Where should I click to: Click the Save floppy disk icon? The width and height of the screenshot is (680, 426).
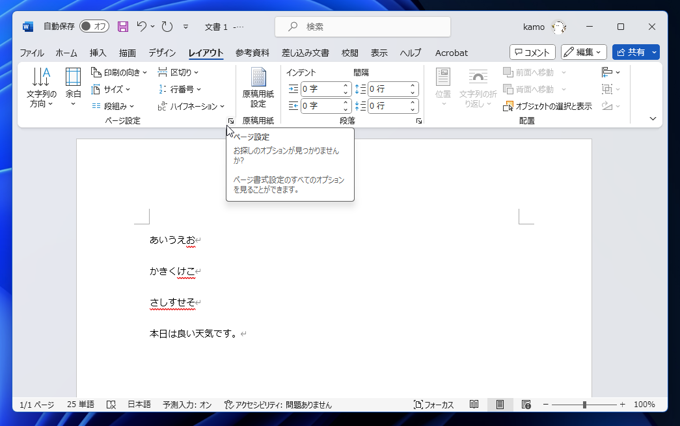click(123, 26)
